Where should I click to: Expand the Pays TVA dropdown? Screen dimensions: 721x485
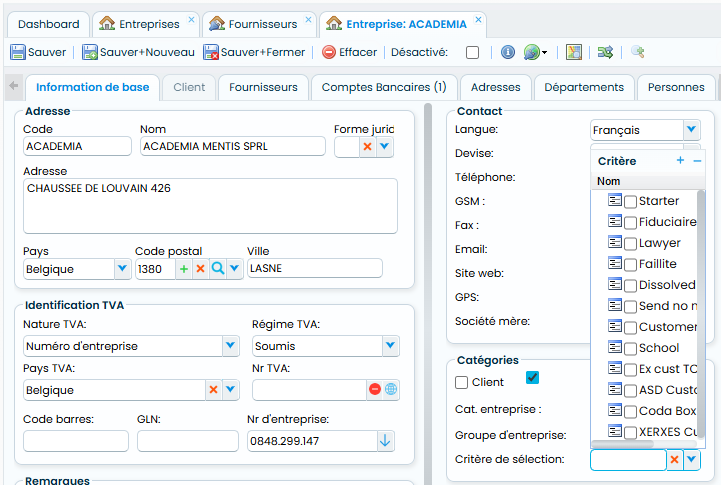click(x=230, y=390)
